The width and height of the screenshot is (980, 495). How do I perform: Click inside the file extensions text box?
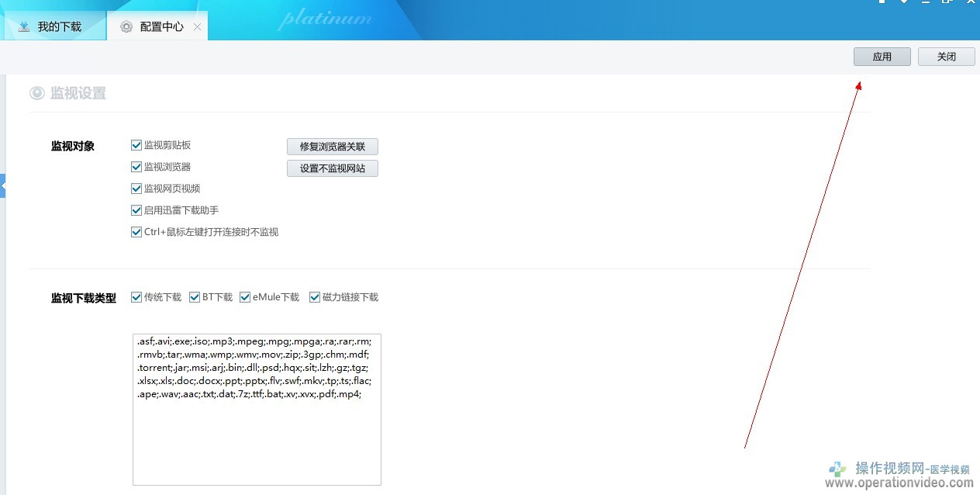pyautogui.click(x=256, y=434)
